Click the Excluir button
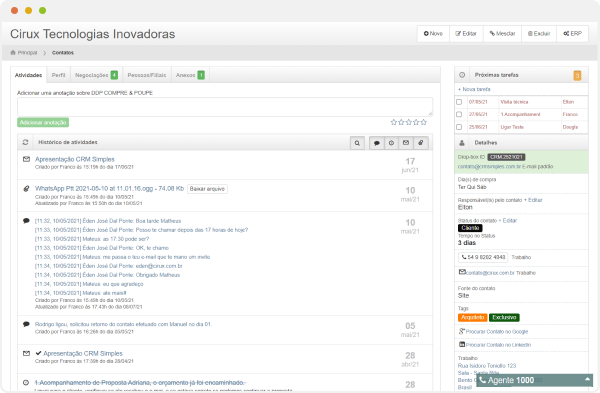The width and height of the screenshot is (600, 393). (x=539, y=34)
